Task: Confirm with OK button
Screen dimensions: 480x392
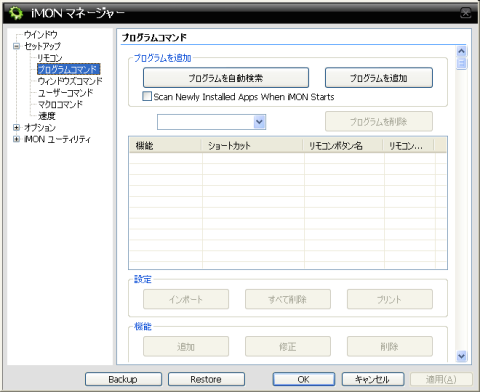Action: 304,379
